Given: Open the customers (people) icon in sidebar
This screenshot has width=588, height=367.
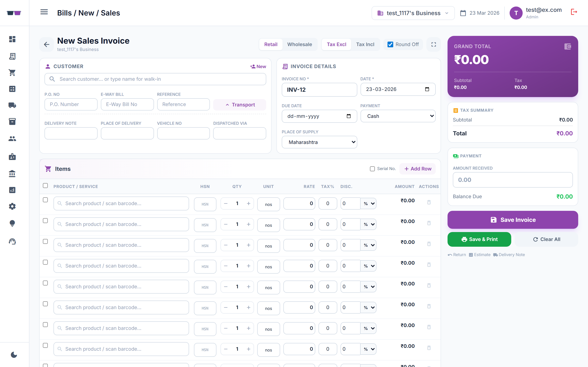Looking at the screenshot, I should click(x=12, y=138).
